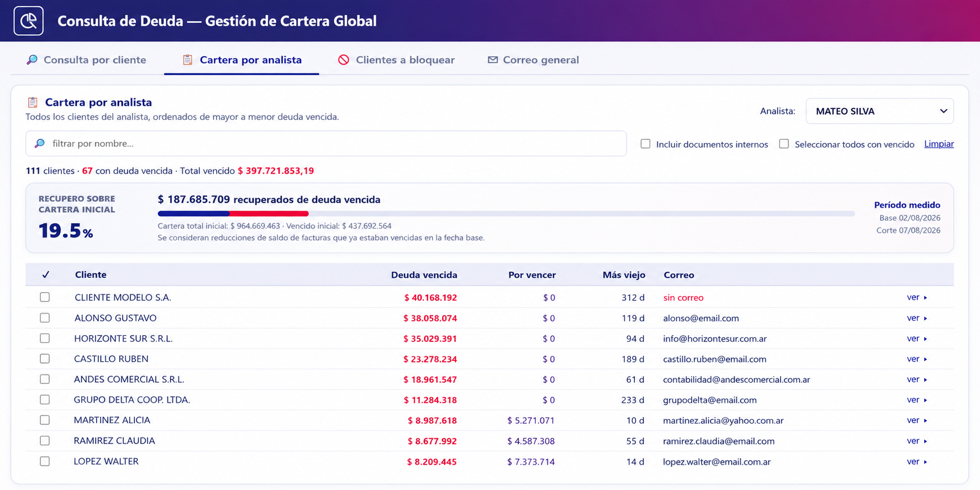The image size is (980, 490).
Task: Click the Limpiar link
Action: (x=939, y=144)
